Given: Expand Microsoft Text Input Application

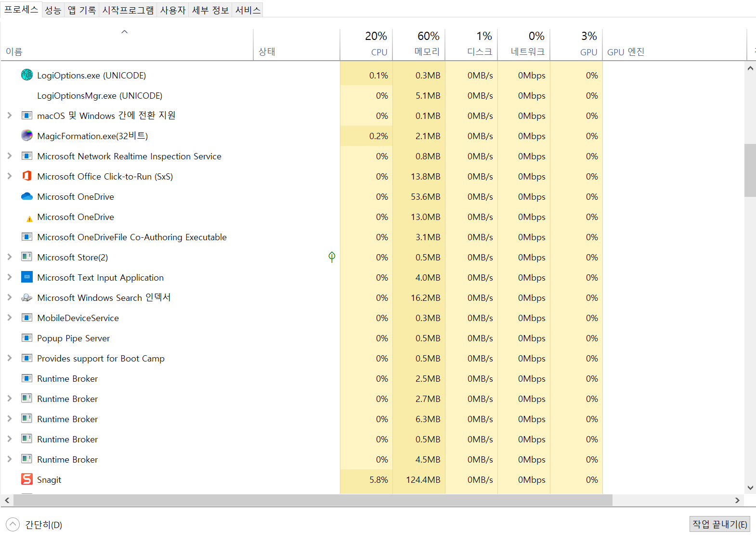Looking at the screenshot, I should coord(9,277).
